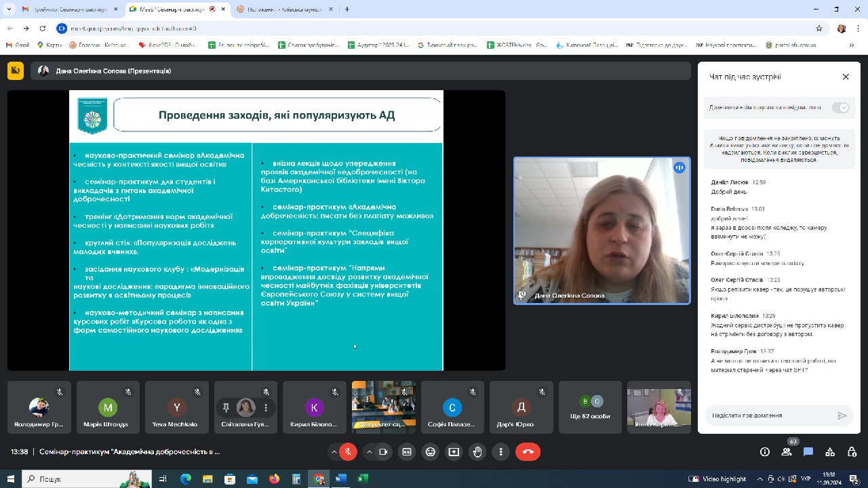Expand microphone audio settings arrow
868x488 pixels.
tap(334, 452)
